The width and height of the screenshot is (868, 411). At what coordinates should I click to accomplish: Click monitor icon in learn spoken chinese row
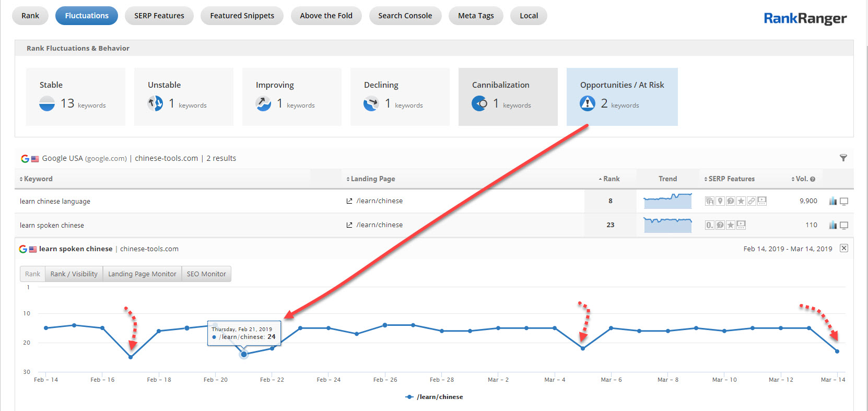844,225
